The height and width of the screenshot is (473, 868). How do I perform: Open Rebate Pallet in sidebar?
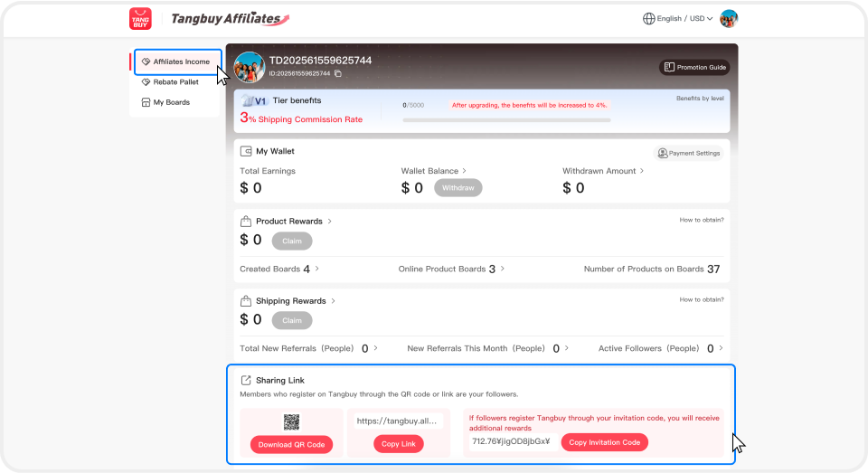pyautogui.click(x=175, y=82)
